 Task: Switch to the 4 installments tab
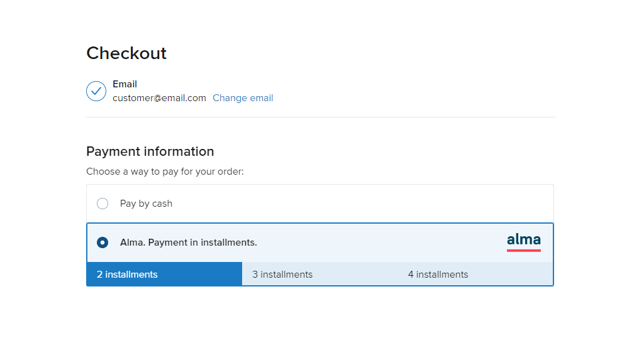click(x=475, y=274)
